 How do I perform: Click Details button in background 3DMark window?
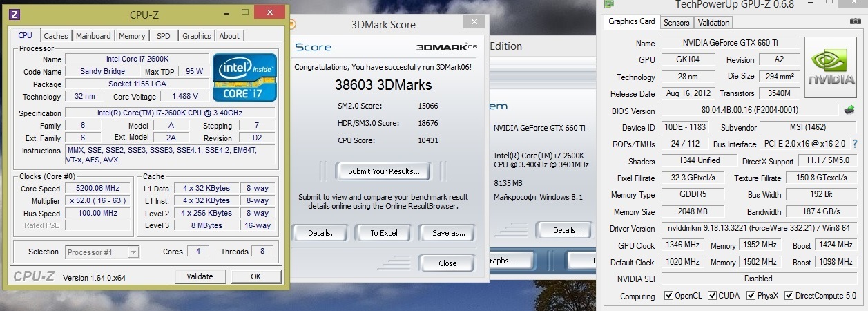pyautogui.click(x=566, y=230)
